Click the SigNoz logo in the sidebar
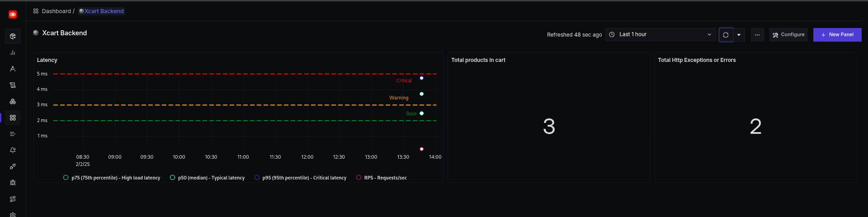 [13, 14]
